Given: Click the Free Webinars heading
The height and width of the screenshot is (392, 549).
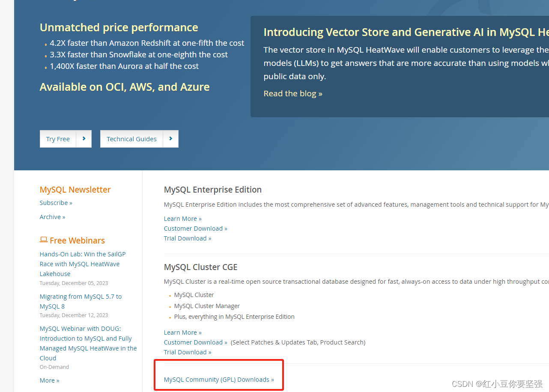Looking at the screenshot, I should (77, 241).
